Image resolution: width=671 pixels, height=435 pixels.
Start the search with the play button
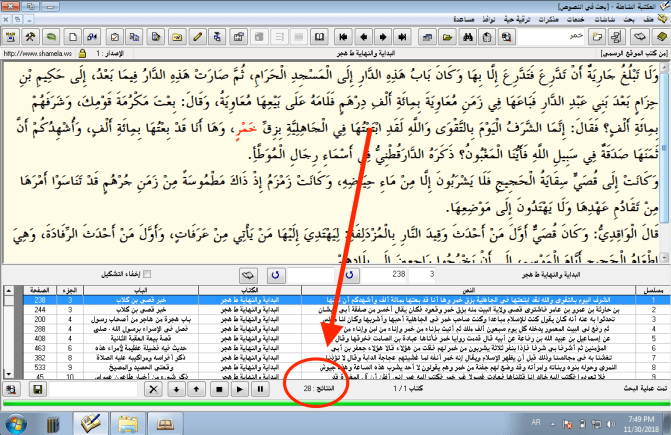coord(240,389)
